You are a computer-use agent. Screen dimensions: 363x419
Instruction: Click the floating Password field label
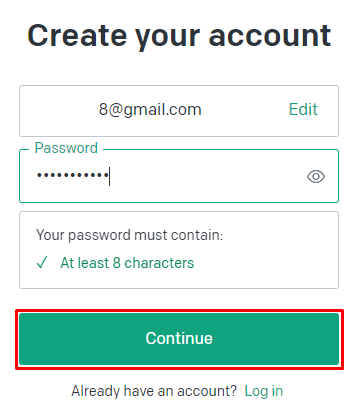(66, 148)
